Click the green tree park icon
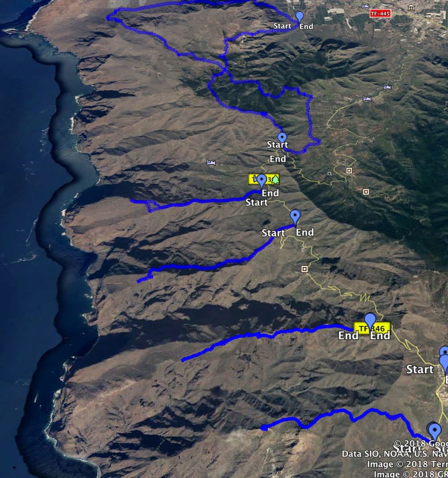Screen dimensions: 448x478 coord(276,179)
